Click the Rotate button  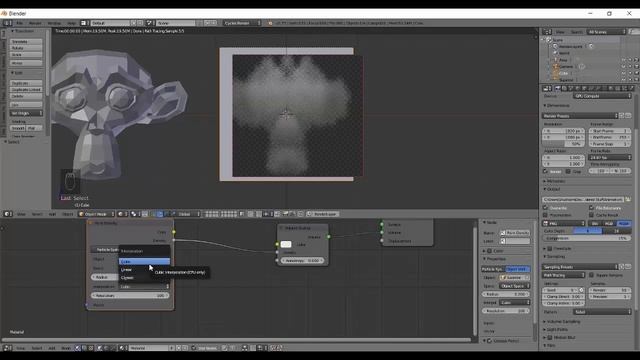pos(26,48)
